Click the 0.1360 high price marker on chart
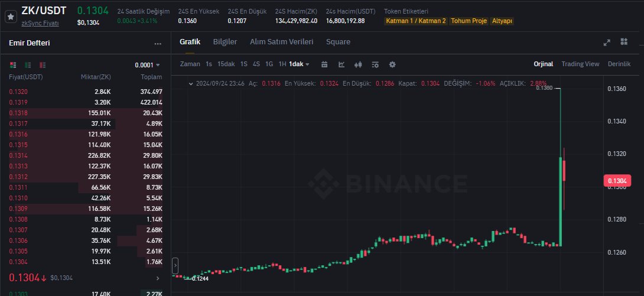This screenshot has height=296, width=644. [x=544, y=88]
